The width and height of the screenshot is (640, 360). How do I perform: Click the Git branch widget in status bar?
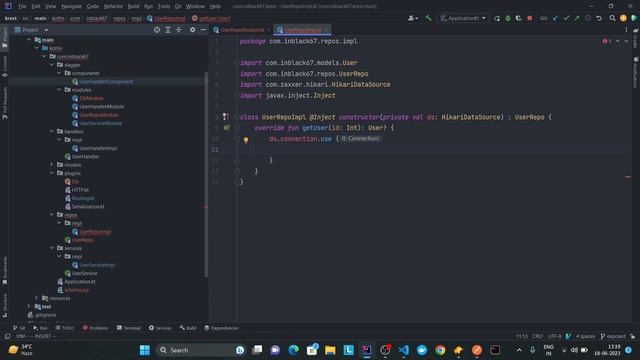click(613, 336)
